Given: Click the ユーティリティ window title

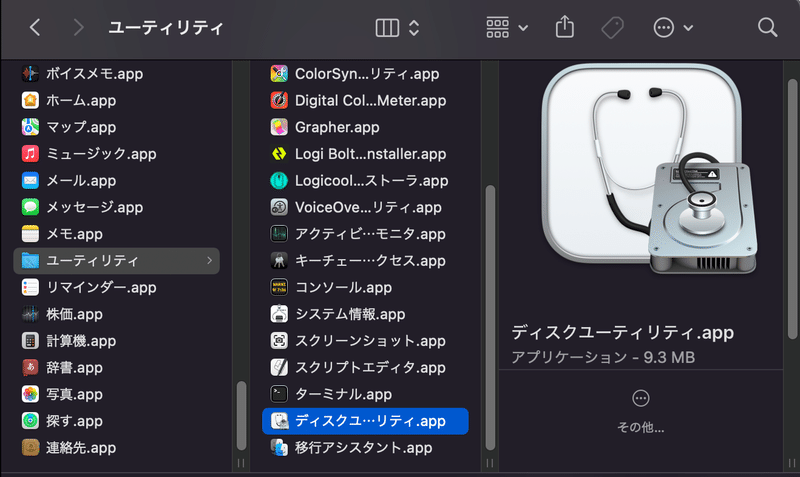Looking at the screenshot, I should pos(166,28).
